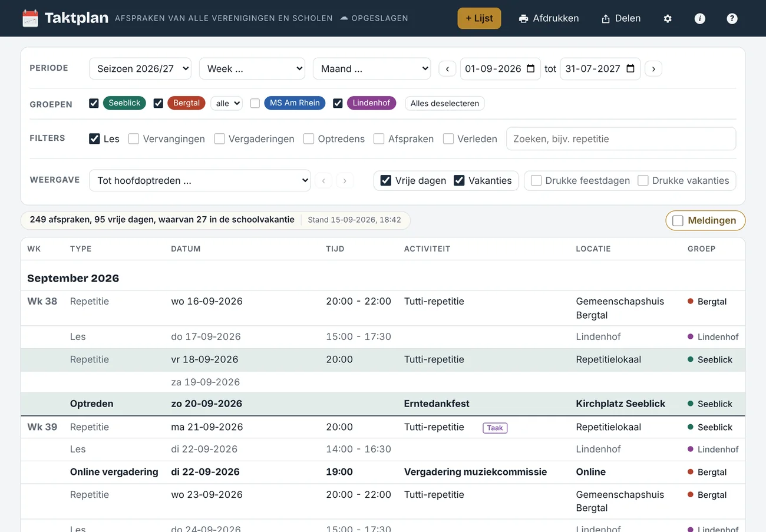Go to previous period with left chevron
The image size is (766, 532).
[447, 69]
